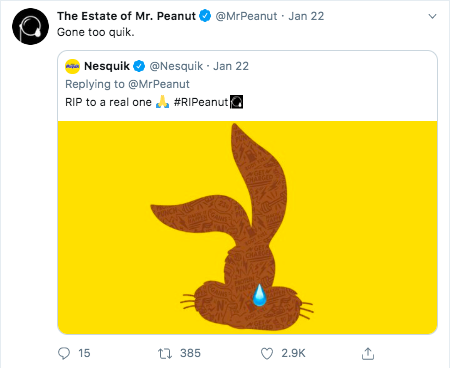Share the tweet with the upload icon
Viewport: 451px width, 368px height.
pos(368,353)
